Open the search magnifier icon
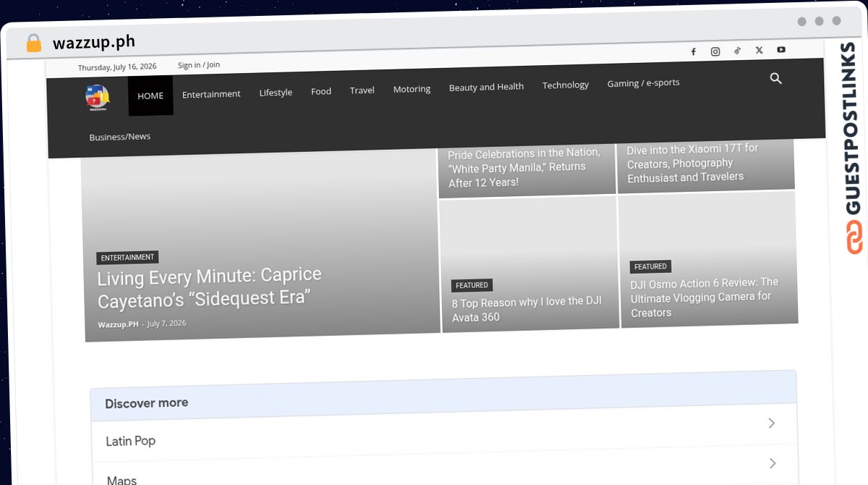The width and height of the screenshot is (868, 485). click(x=776, y=78)
